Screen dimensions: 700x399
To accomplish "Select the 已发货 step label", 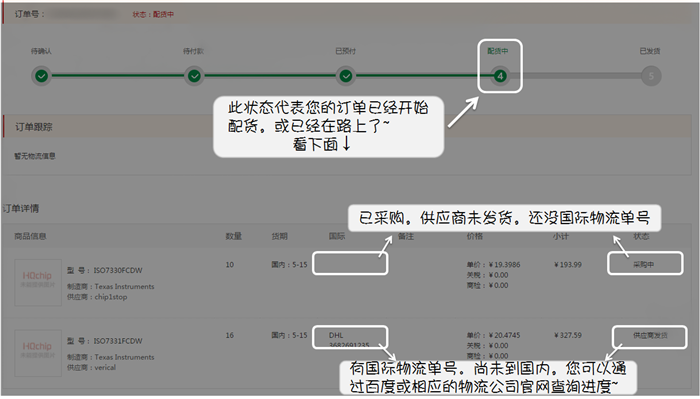I will point(650,51).
